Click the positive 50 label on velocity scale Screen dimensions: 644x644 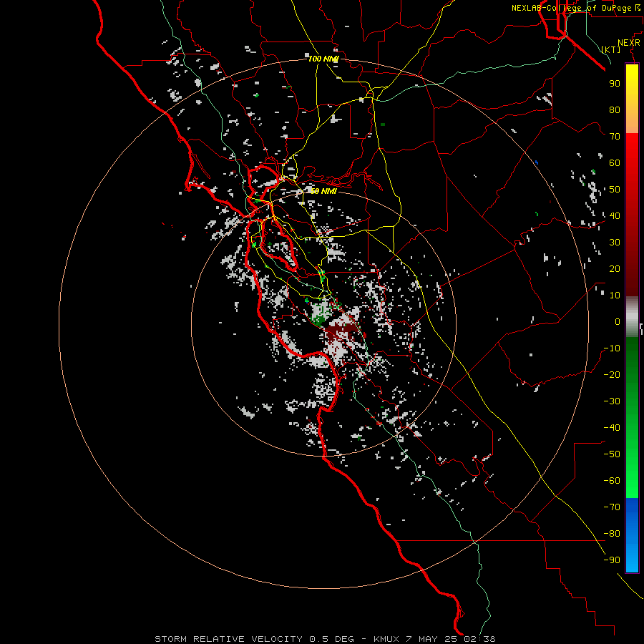point(615,190)
